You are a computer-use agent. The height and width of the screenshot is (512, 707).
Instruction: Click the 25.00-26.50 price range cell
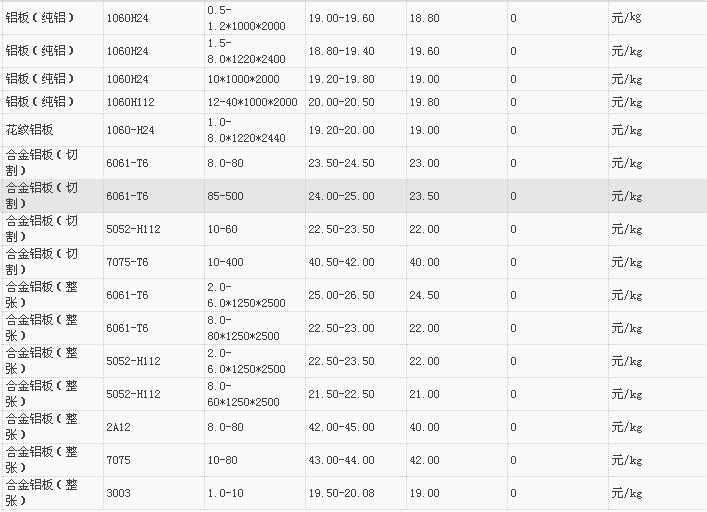click(341, 295)
